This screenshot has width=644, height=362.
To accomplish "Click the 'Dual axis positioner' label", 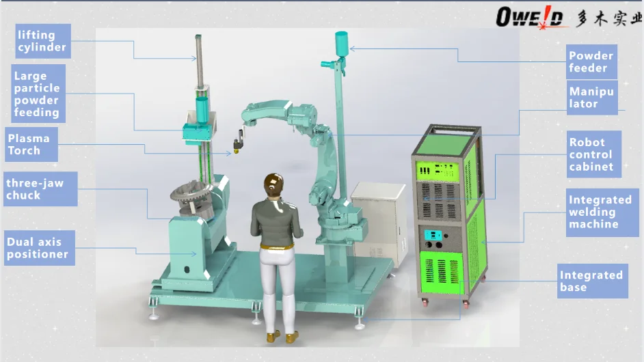I will click(40, 248).
